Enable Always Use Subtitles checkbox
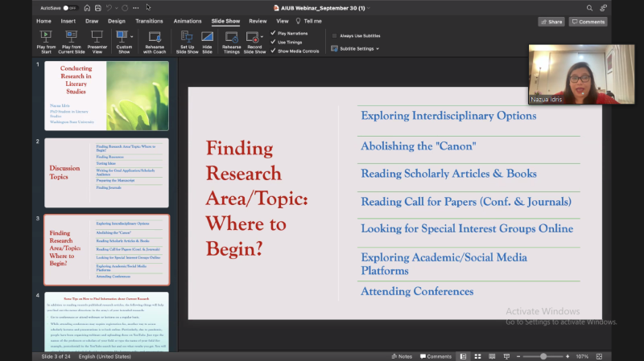Viewport: 644px width, 361px height. point(335,35)
